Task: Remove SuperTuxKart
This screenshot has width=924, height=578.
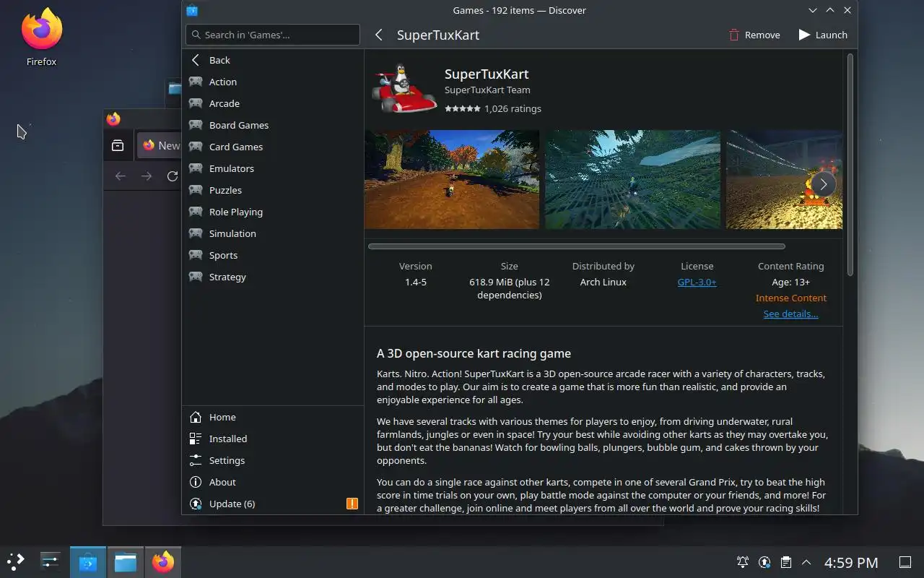Action: (x=754, y=35)
